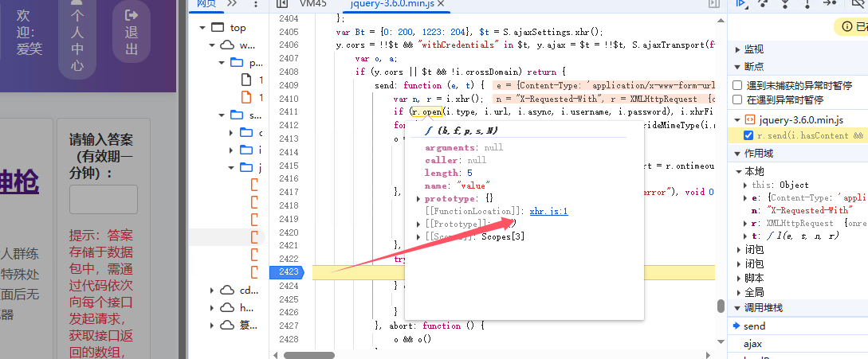Expand the 脚本 scope entry
Image resolution: width=868 pixels, height=359 pixels.
[739, 279]
